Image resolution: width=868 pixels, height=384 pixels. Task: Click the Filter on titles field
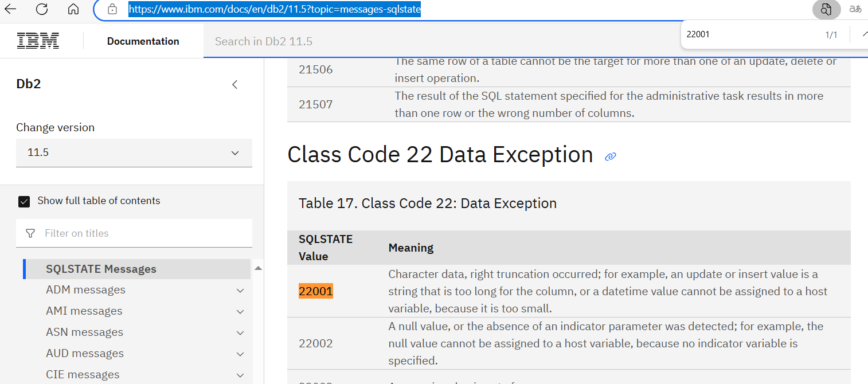click(x=134, y=233)
